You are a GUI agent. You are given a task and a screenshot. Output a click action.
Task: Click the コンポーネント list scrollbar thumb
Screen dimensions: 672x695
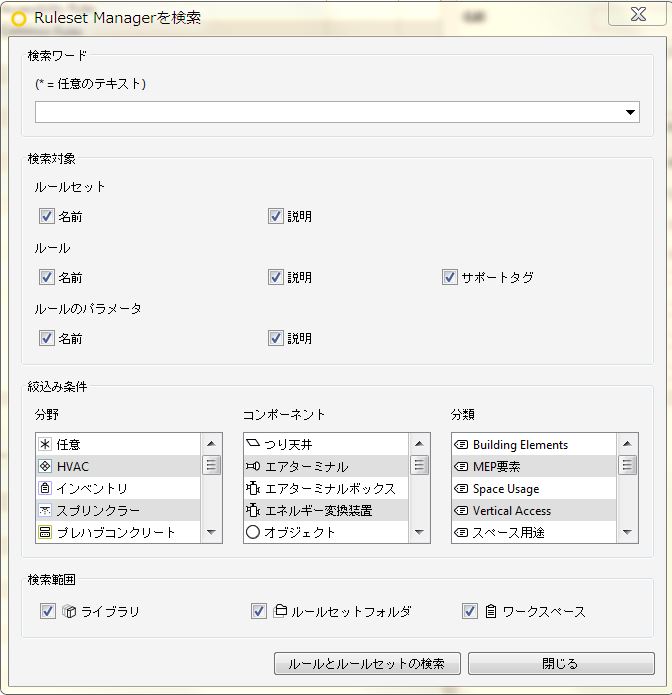click(x=419, y=465)
